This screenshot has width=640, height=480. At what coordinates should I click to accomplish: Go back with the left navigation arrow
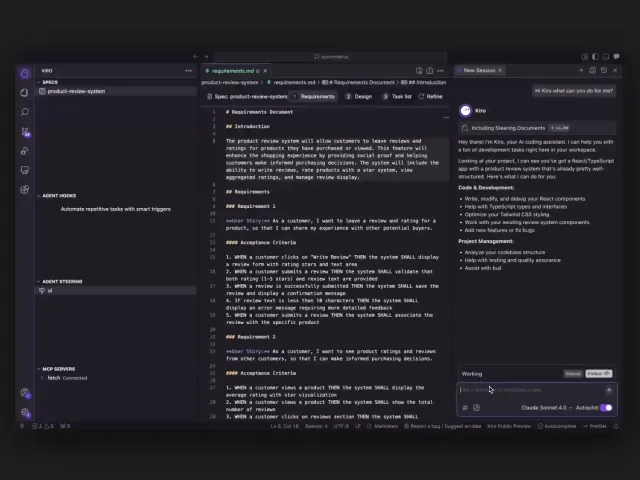(x=195, y=57)
